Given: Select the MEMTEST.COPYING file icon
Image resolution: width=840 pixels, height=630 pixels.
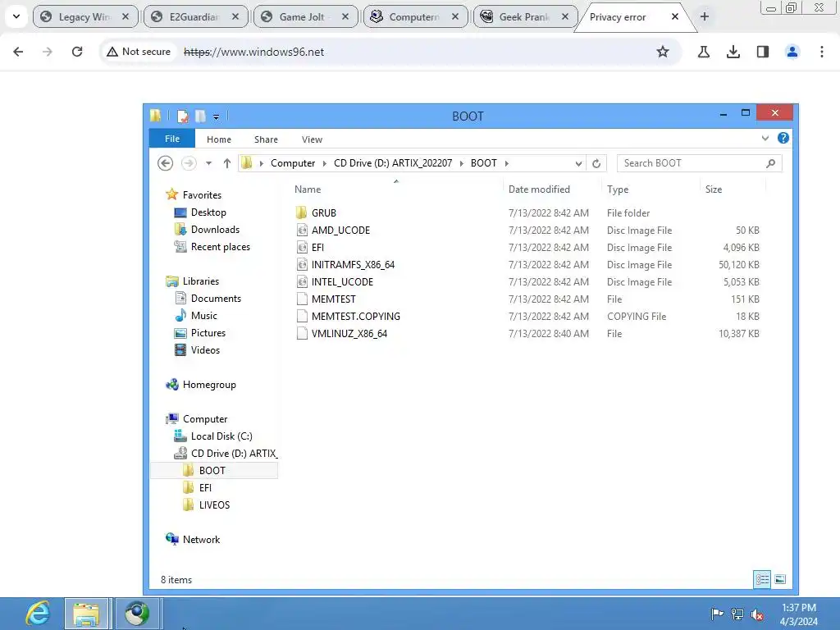Looking at the screenshot, I should click(302, 316).
